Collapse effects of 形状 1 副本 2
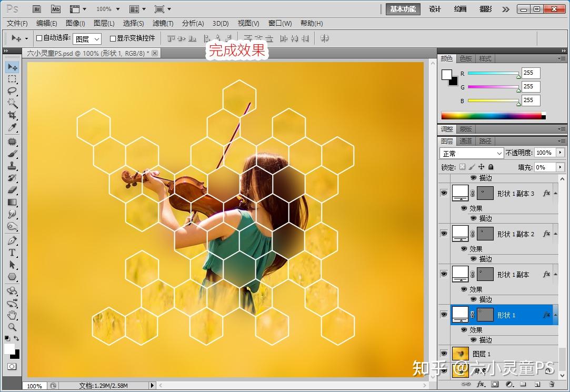The image size is (570, 392). click(555, 234)
